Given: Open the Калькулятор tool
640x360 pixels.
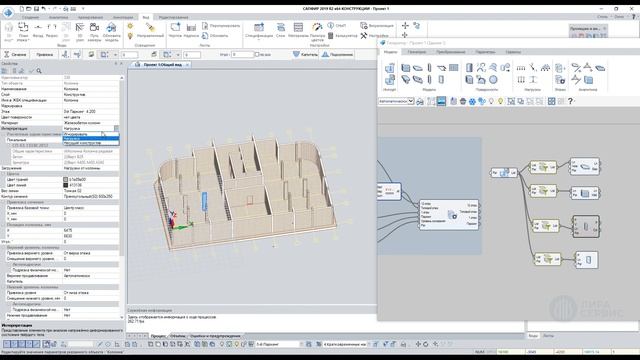Looking at the screenshot, I should (343, 36).
